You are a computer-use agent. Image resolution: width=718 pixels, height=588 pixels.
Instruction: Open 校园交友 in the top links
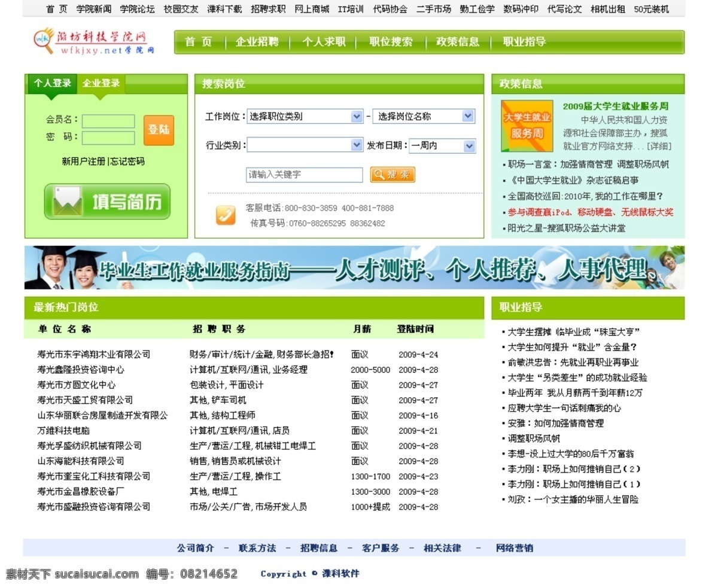pyautogui.click(x=181, y=9)
